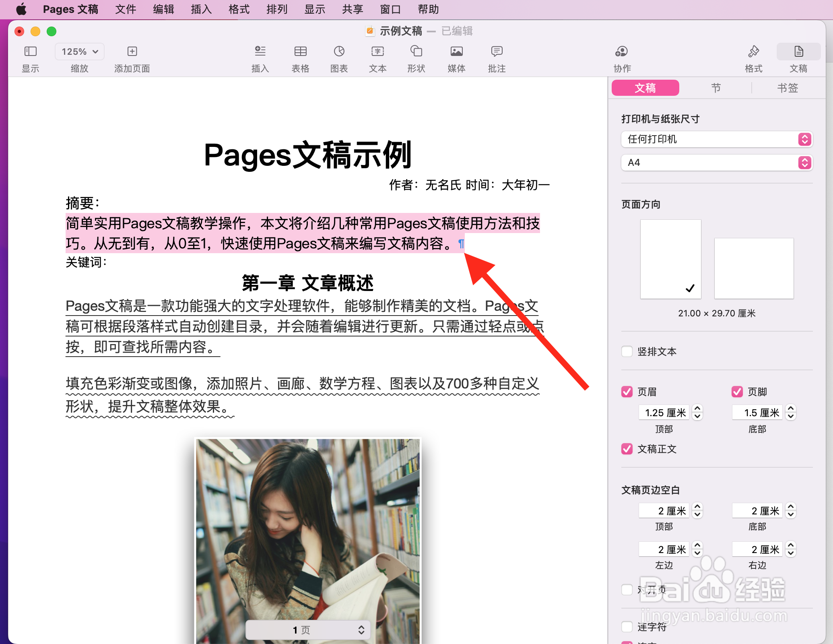Click the margin 顶部 2 厘米 field

pyautogui.click(x=664, y=511)
